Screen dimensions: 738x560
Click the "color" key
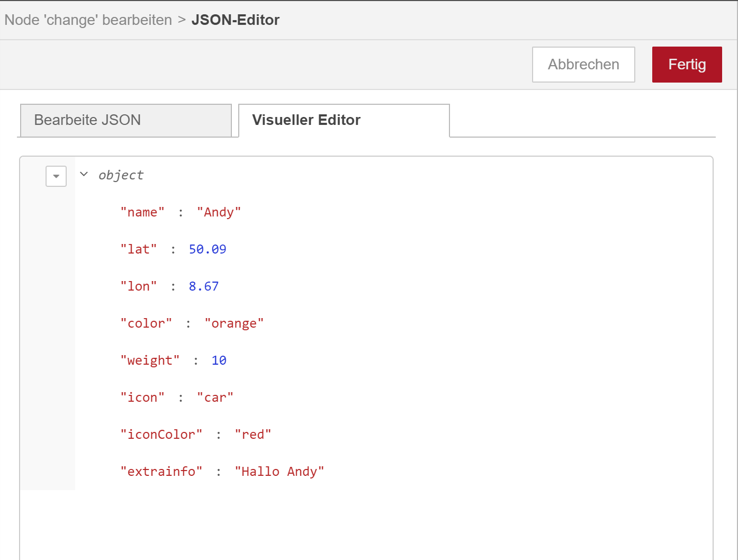[146, 323]
